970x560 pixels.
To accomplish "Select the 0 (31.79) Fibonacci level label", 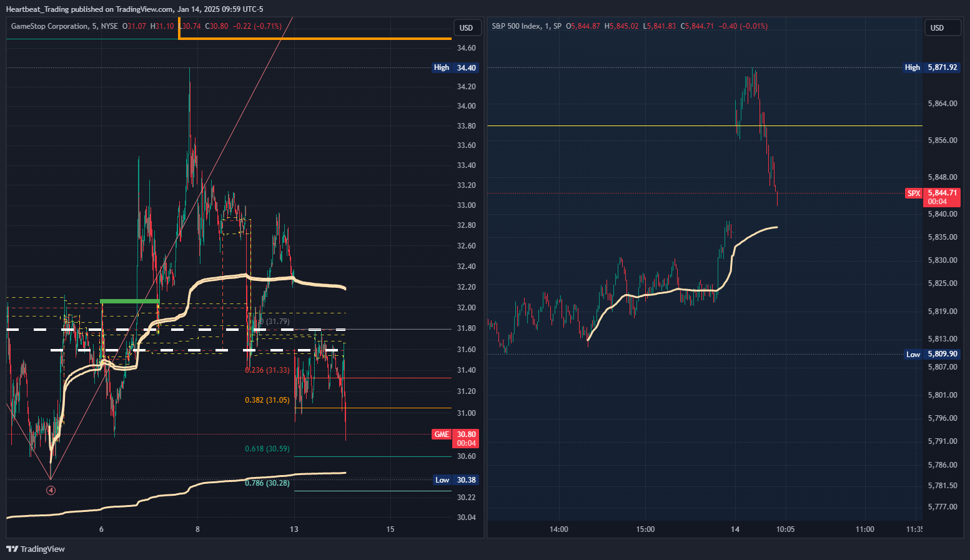I will click(x=275, y=322).
